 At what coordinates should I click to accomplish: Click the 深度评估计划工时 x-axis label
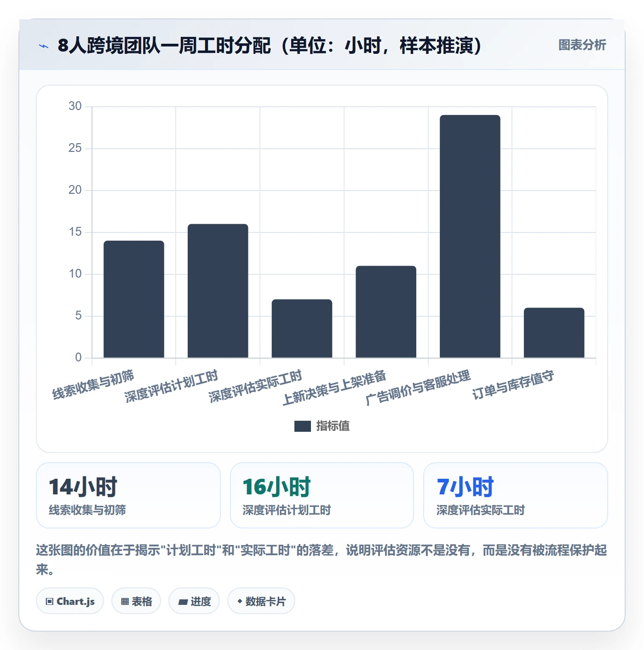point(171,387)
